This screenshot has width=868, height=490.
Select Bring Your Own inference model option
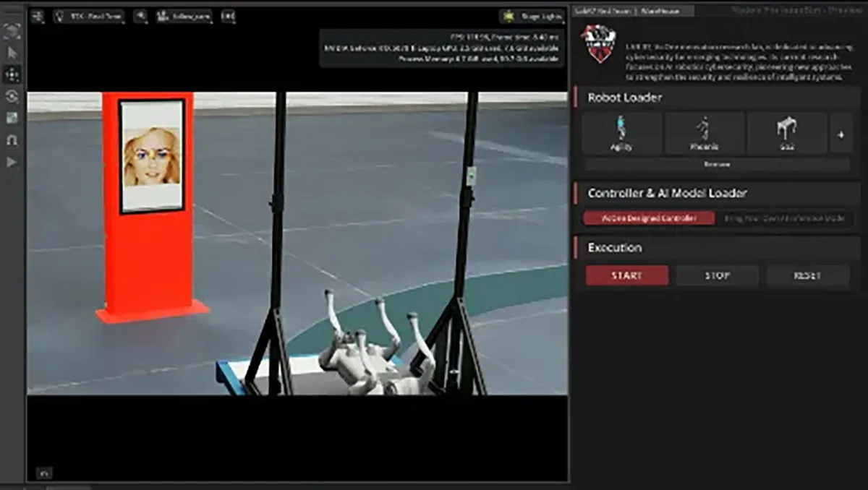[785, 218]
